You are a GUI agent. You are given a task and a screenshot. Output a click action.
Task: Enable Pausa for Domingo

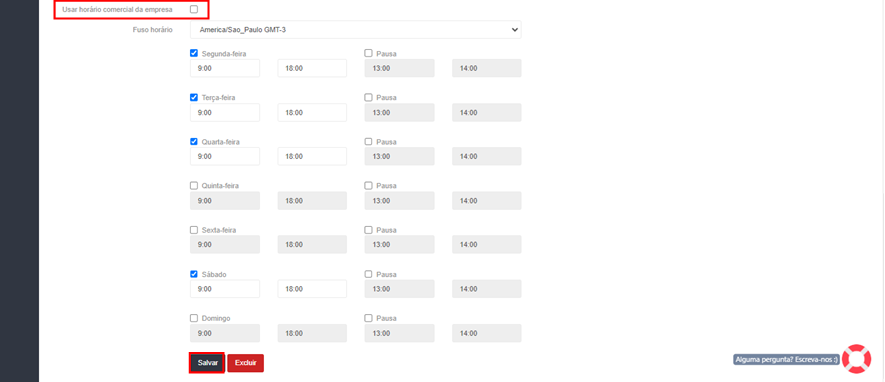(x=369, y=318)
